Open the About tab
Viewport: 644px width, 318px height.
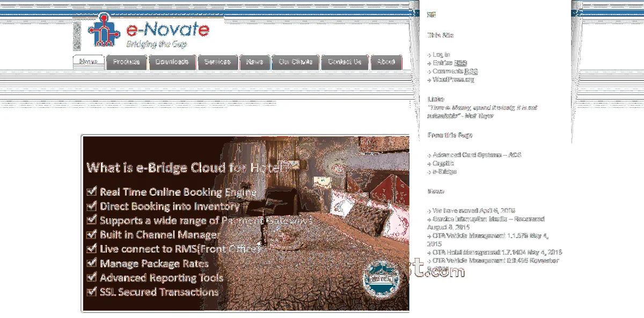386,62
